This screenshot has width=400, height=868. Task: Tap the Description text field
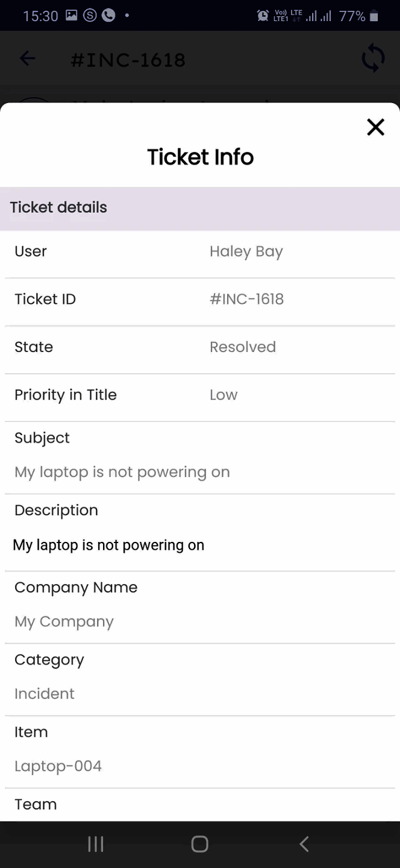(109, 545)
